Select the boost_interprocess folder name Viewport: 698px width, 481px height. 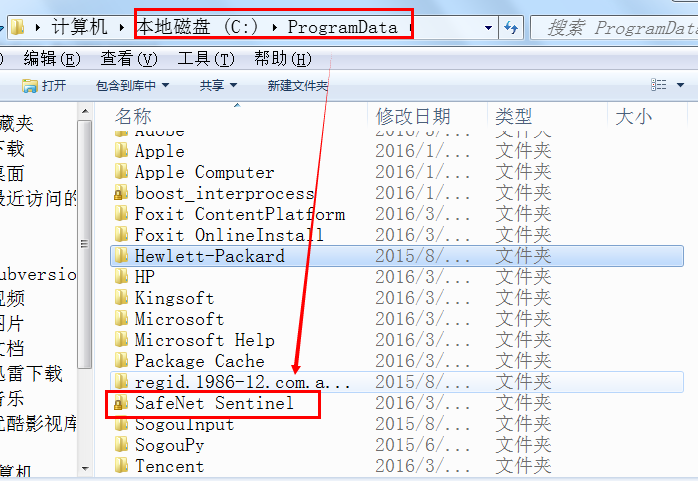pyautogui.click(x=224, y=193)
